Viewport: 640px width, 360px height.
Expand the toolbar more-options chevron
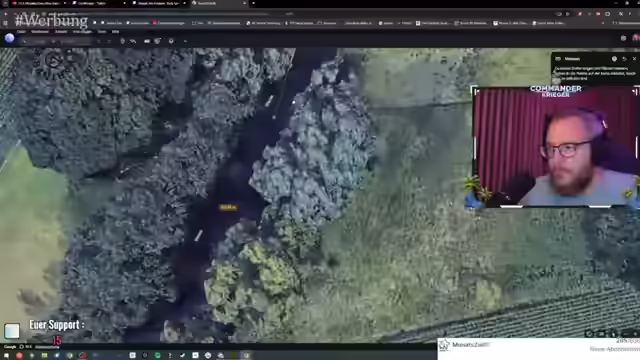pyautogui.click(x=185, y=41)
